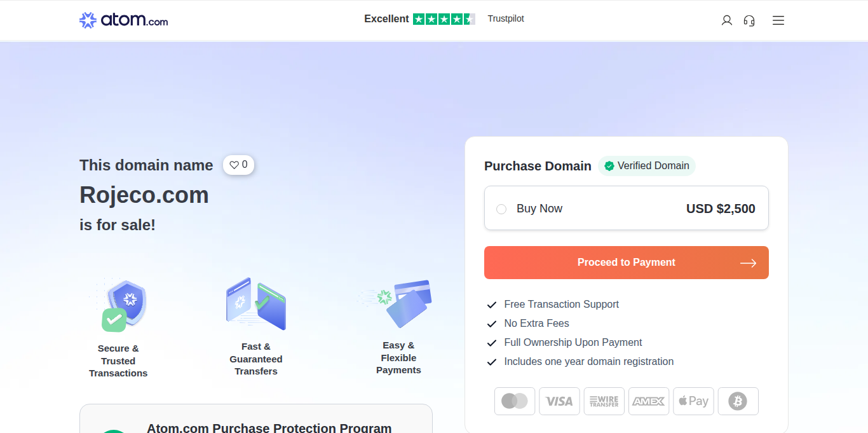
Task: Click the Amex payment icon
Action: [x=649, y=401]
